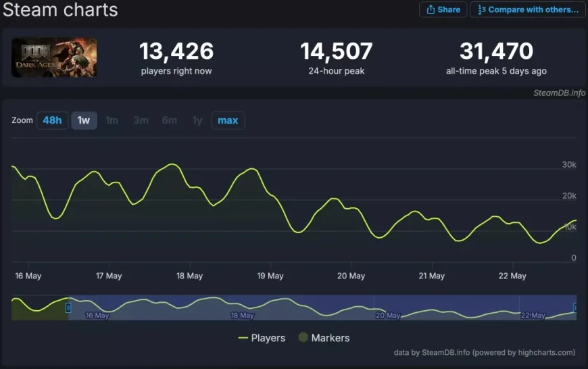This screenshot has width=588, height=369.
Task: Open the DOOM The Dark Ages thumbnail
Action: (x=54, y=57)
